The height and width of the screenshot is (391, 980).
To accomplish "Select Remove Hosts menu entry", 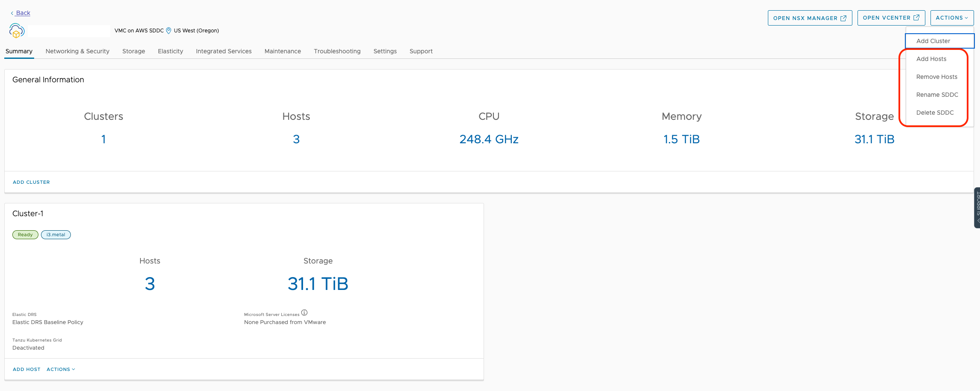I will coord(936,77).
